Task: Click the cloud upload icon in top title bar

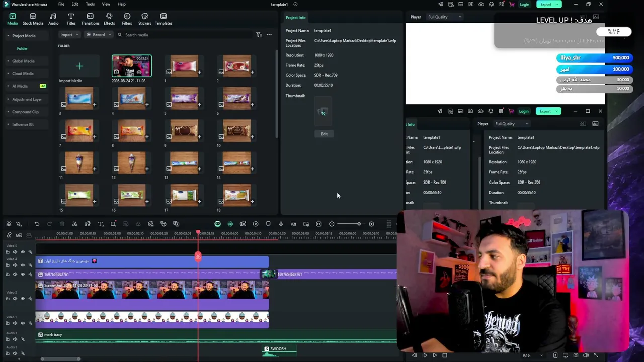Action: pyautogui.click(x=481, y=4)
